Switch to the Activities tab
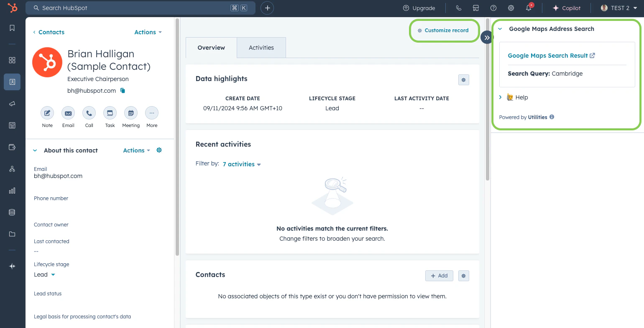The width and height of the screenshot is (644, 328). pos(261,48)
